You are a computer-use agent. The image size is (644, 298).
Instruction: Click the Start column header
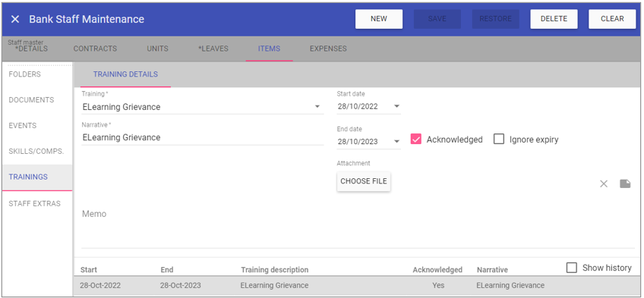[x=89, y=270]
